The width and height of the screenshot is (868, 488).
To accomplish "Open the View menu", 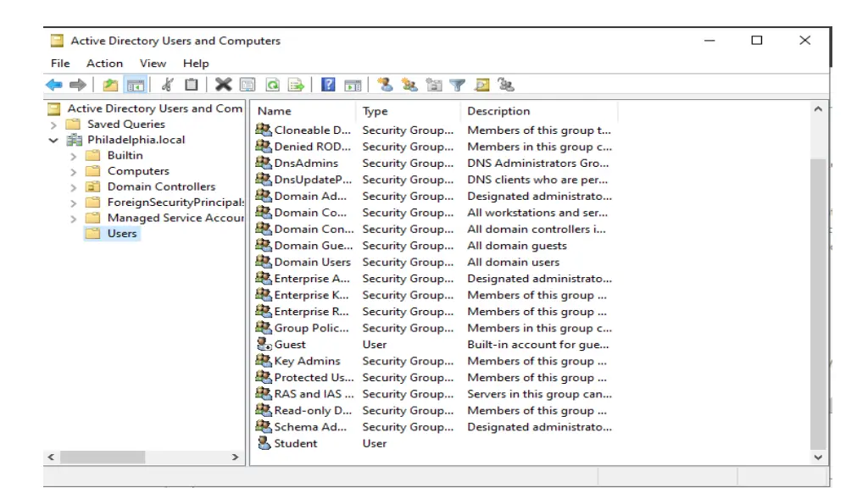I will (x=153, y=63).
